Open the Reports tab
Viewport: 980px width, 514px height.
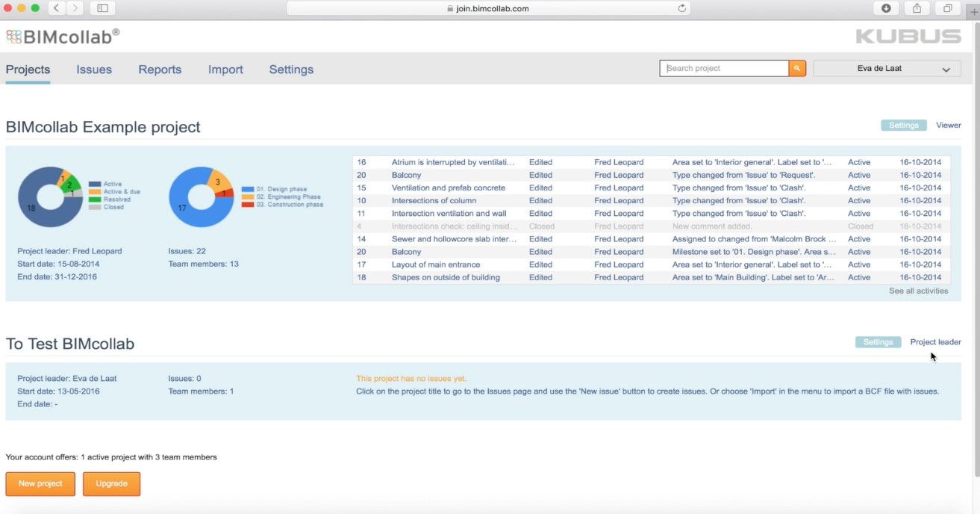coord(160,69)
